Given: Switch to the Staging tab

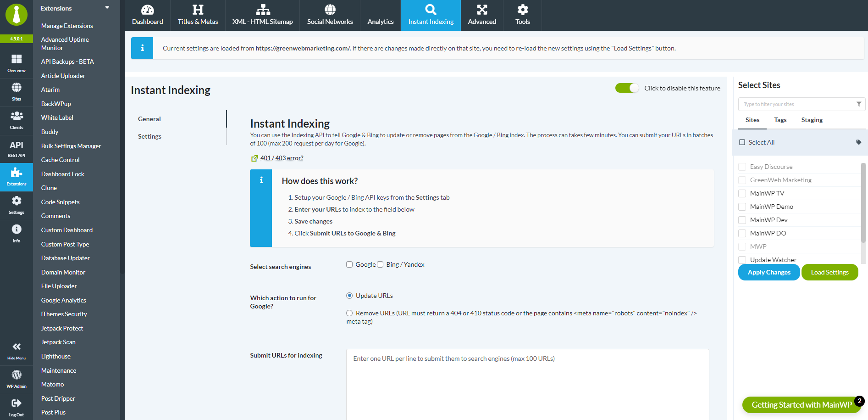Looking at the screenshot, I should click(x=812, y=120).
